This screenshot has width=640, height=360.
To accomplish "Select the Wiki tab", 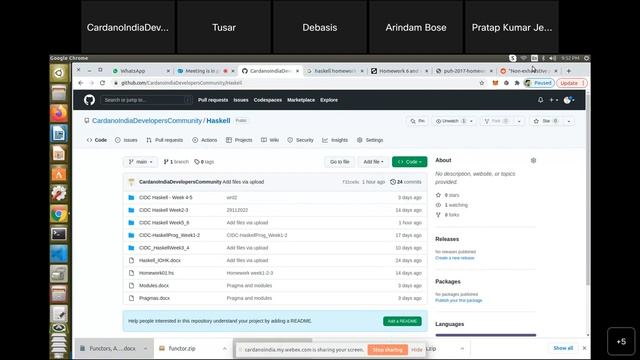I will coord(270,140).
